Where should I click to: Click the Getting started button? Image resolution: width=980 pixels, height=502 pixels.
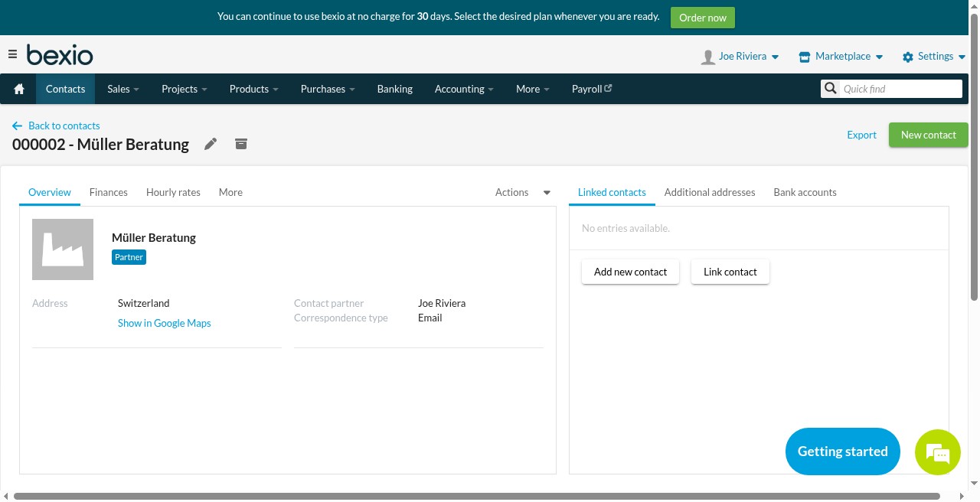point(843,451)
